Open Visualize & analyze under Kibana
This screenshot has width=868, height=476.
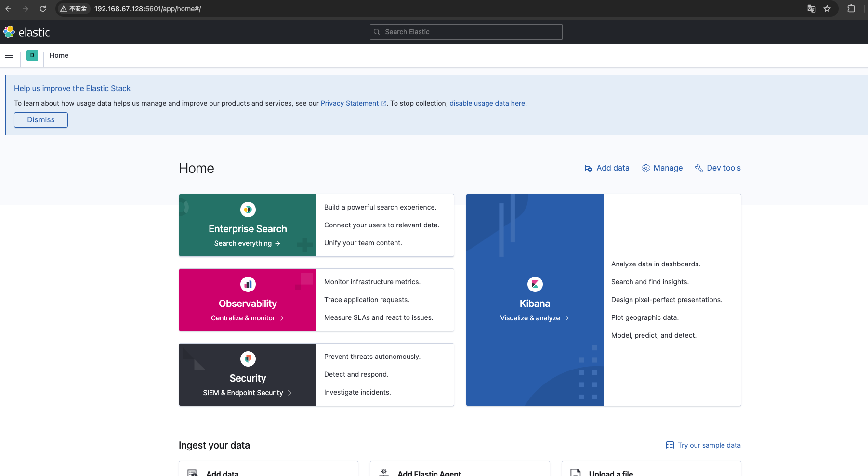coord(535,318)
